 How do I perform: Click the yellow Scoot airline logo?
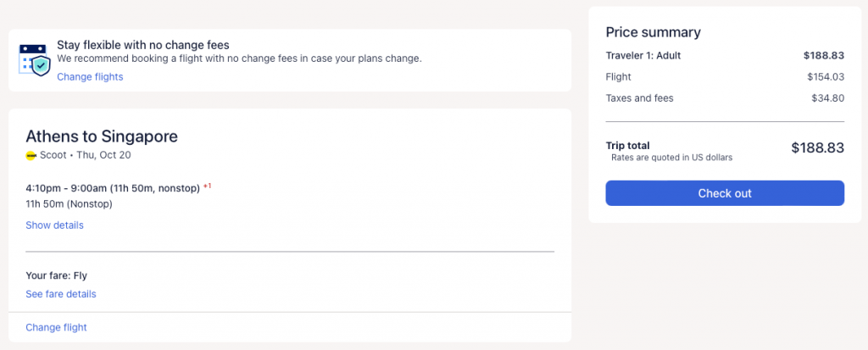(x=31, y=155)
